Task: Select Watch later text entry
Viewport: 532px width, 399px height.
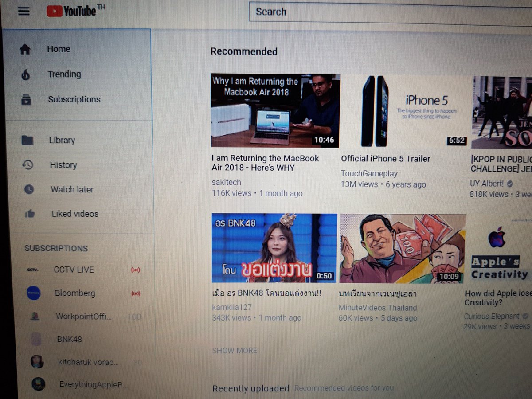Action: (x=72, y=189)
